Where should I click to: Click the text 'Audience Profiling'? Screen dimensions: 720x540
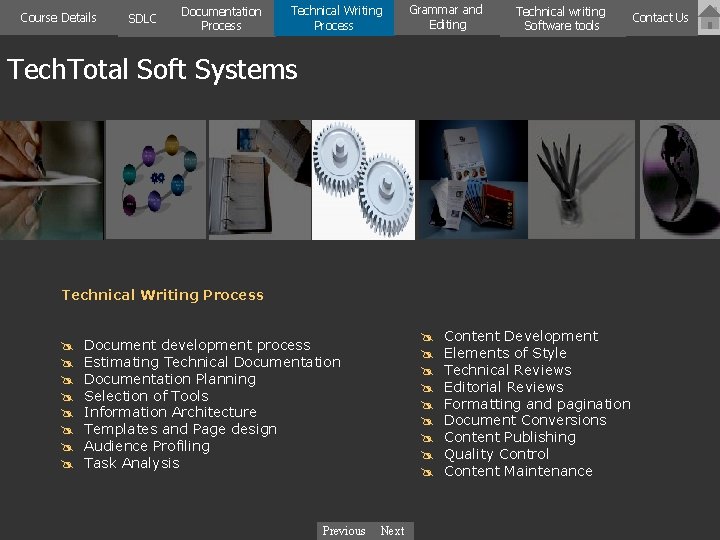147,446
